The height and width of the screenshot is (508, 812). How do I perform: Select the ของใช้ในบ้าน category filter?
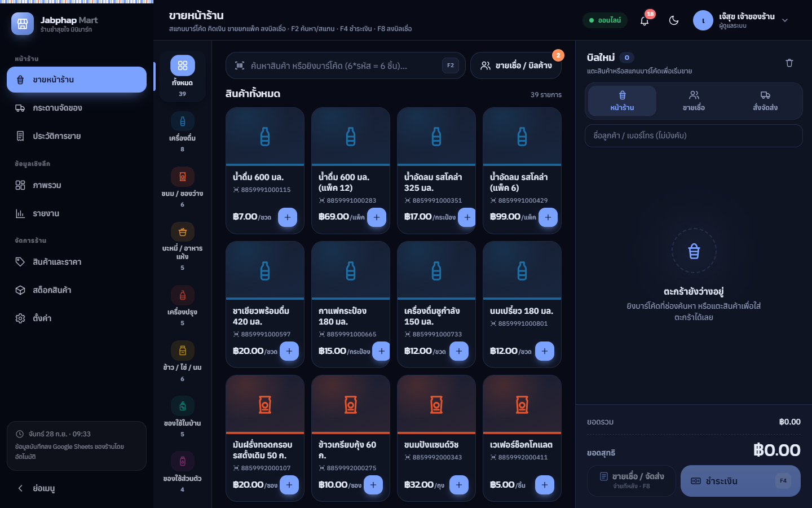182,417
